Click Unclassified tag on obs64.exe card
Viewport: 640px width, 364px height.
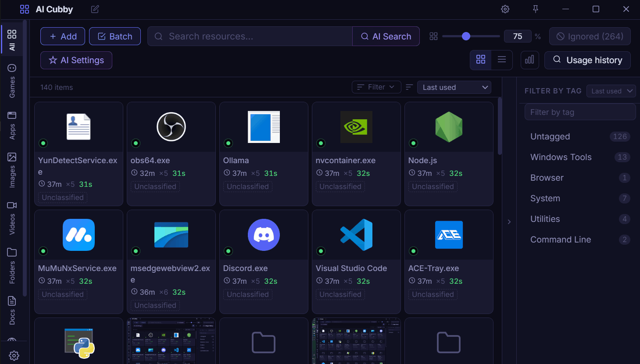155,186
